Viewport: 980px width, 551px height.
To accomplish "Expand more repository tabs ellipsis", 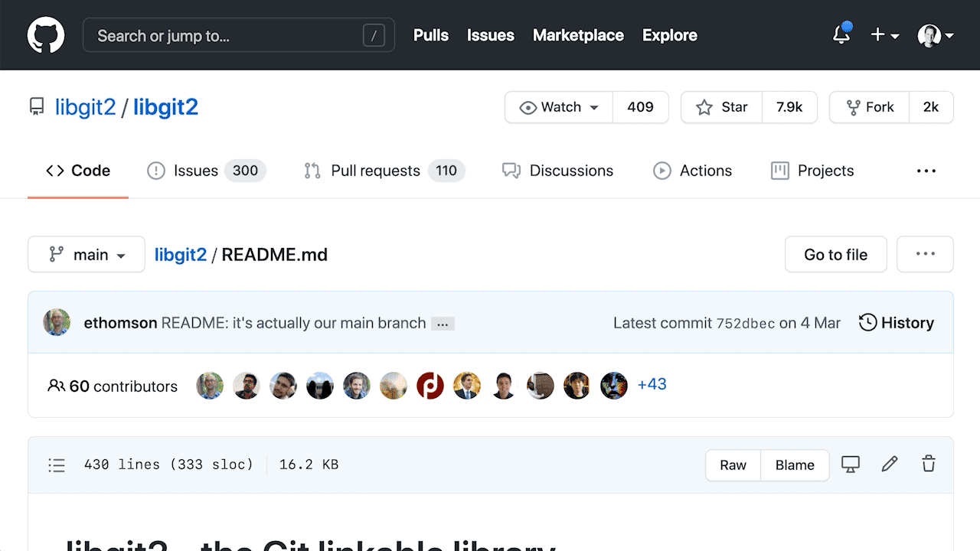I will (x=926, y=171).
